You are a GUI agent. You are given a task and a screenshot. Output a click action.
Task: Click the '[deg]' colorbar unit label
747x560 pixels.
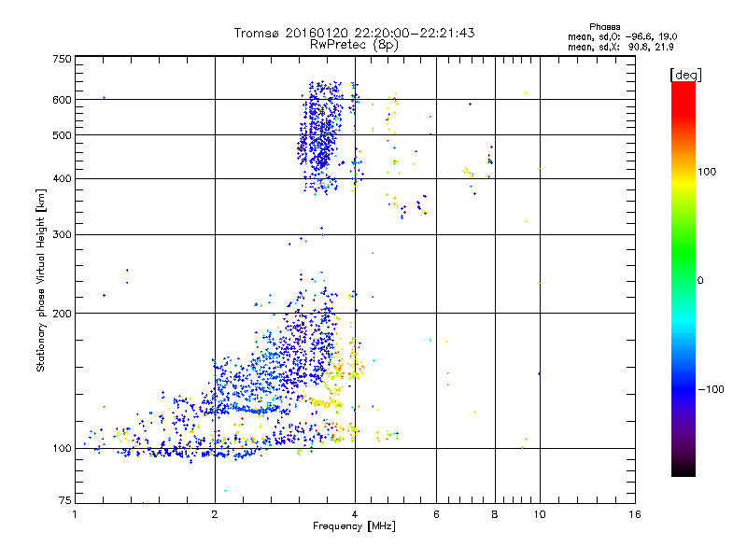685,75
